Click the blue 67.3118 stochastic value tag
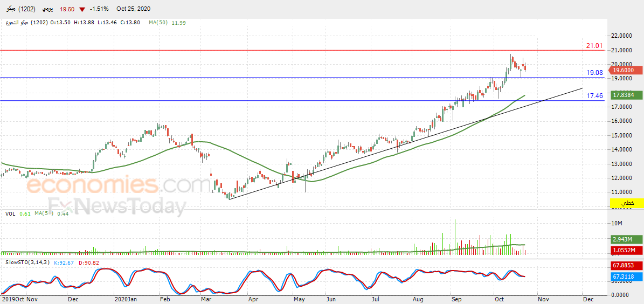 tap(626, 278)
